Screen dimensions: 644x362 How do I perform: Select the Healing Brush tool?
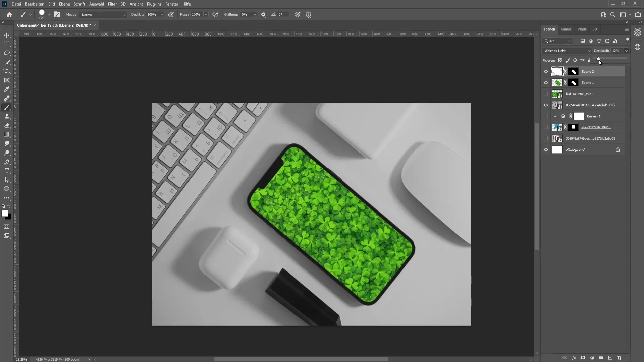[x=7, y=98]
